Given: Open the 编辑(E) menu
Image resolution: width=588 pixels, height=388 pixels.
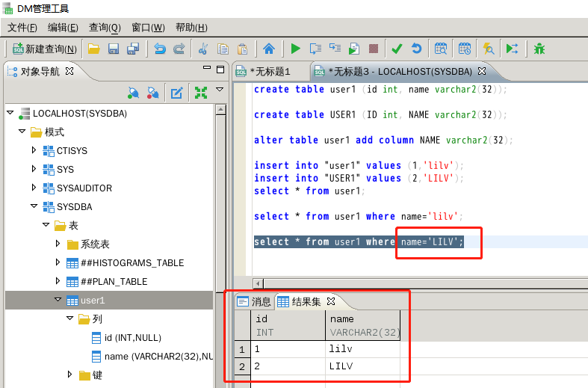Looking at the screenshot, I should pos(63,28).
